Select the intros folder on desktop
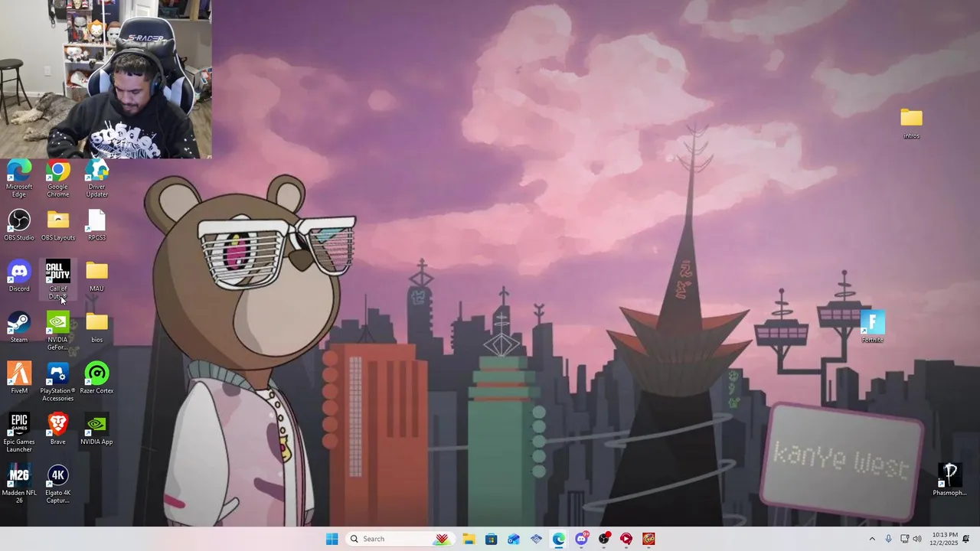The image size is (980, 551). tap(911, 124)
